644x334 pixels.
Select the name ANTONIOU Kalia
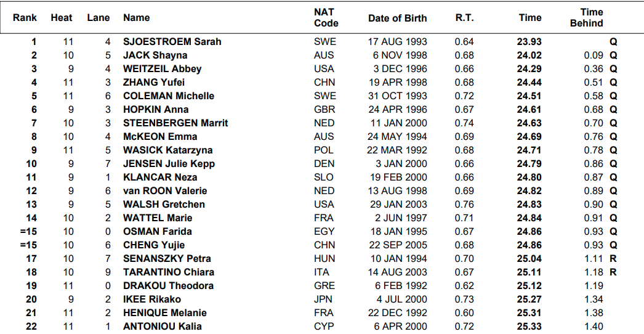tap(162, 327)
